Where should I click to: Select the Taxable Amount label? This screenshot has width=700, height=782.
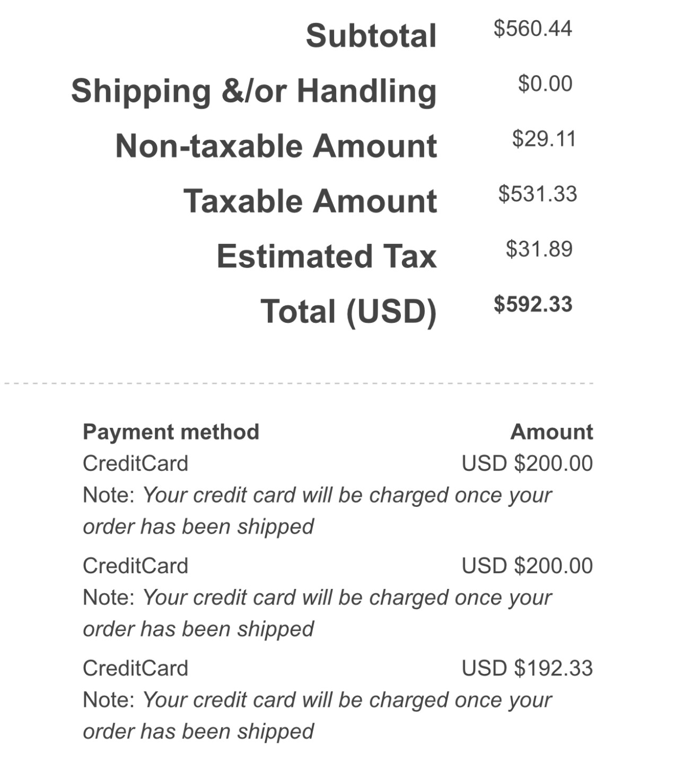click(310, 201)
